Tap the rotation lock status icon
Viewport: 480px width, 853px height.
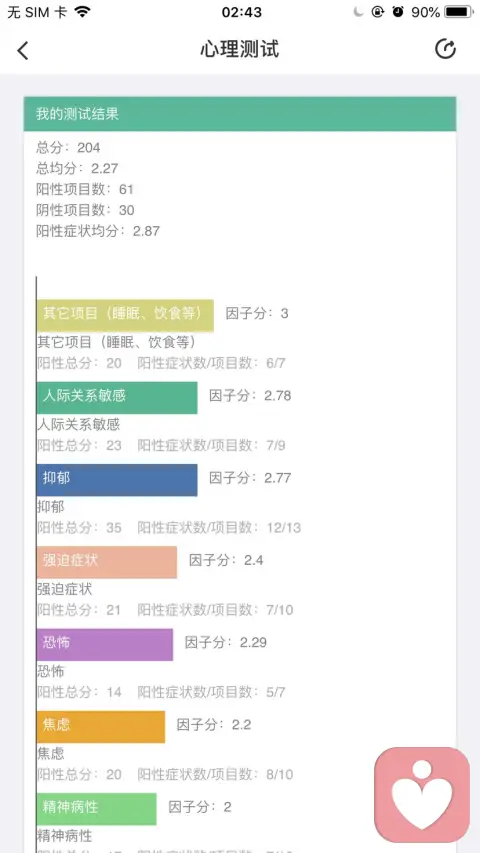pyautogui.click(x=378, y=11)
